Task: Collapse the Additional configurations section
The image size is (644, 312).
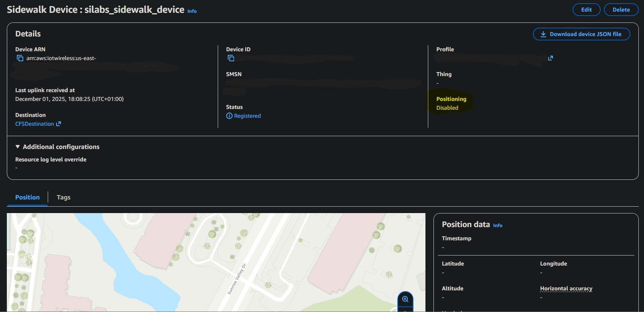Action: [x=18, y=147]
